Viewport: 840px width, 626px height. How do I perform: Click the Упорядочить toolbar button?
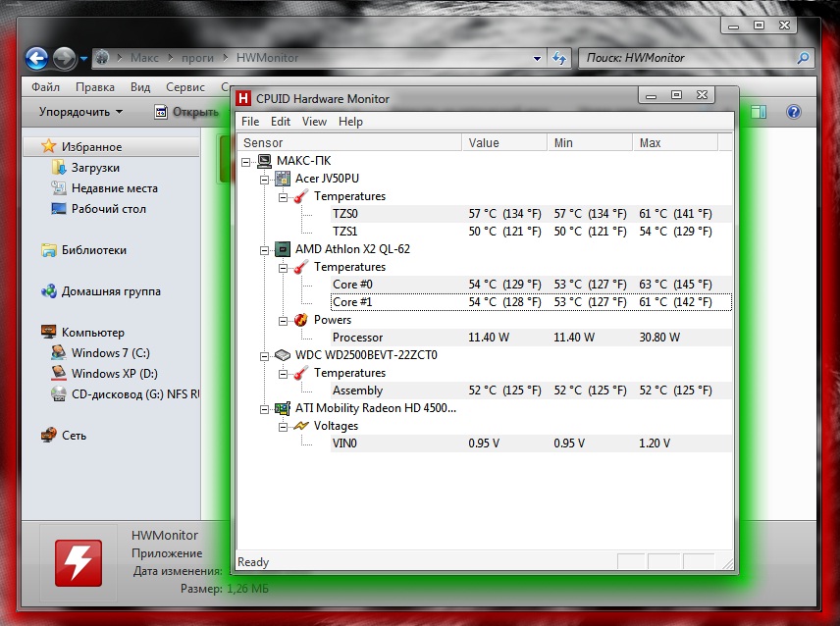[80, 112]
